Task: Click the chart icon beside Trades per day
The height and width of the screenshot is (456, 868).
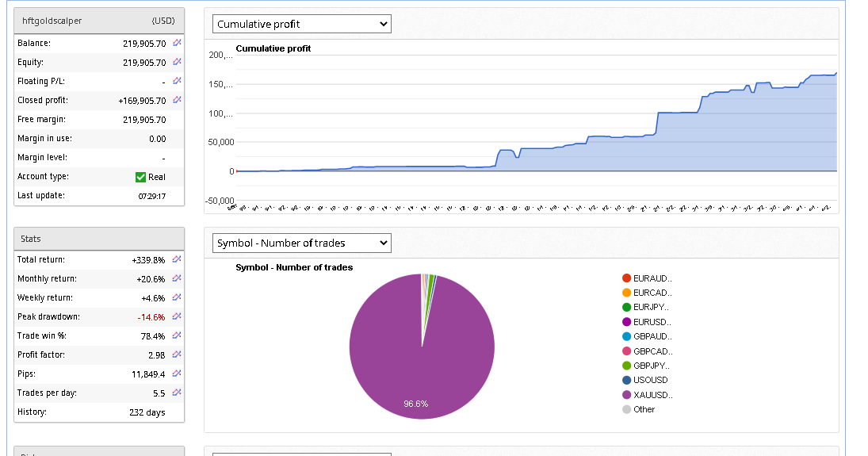Action: (177, 393)
